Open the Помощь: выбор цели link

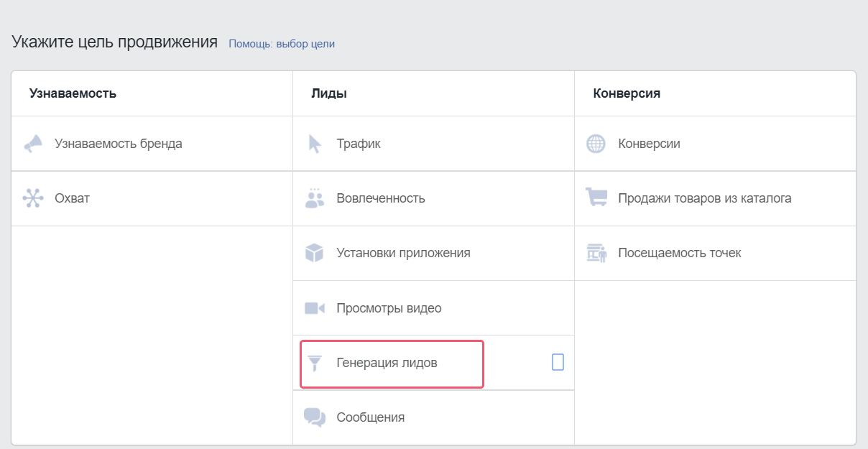point(281,44)
